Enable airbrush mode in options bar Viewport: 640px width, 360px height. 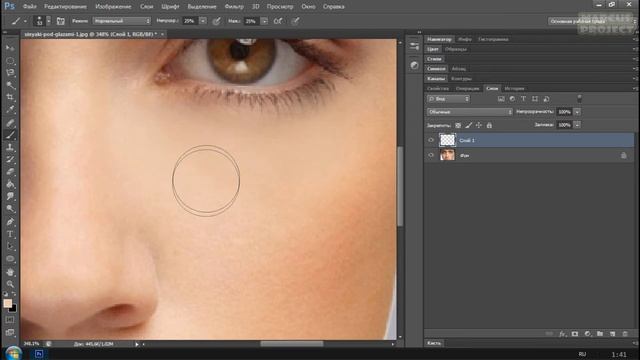278,21
